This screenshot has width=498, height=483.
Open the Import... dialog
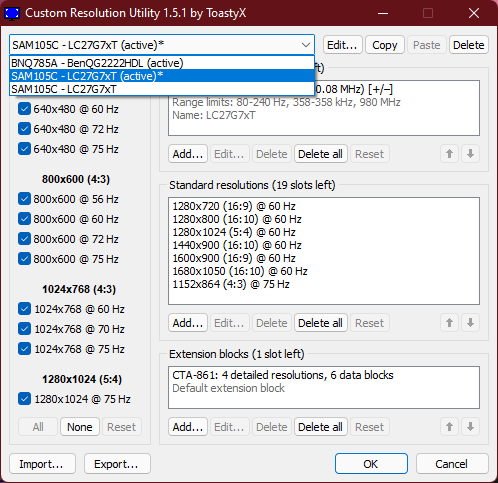pyautogui.click(x=42, y=463)
